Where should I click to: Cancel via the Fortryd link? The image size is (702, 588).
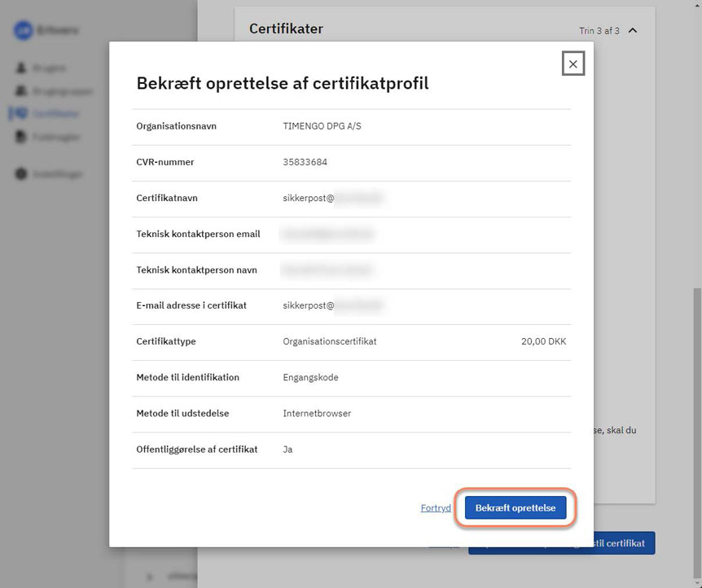(436, 508)
